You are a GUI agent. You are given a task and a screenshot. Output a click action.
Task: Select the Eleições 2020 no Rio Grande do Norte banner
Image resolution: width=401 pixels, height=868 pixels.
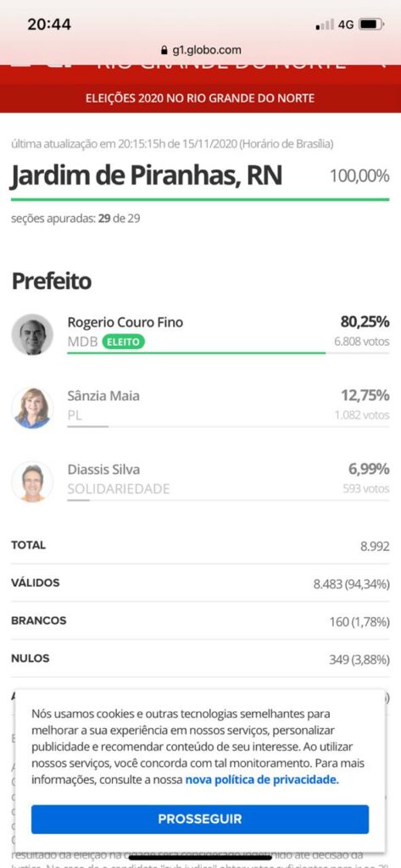(200, 98)
